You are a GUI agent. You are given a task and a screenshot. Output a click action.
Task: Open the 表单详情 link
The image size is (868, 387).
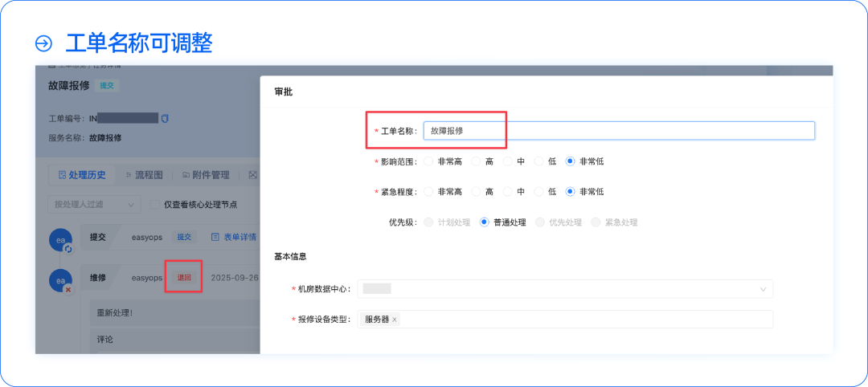coord(234,237)
